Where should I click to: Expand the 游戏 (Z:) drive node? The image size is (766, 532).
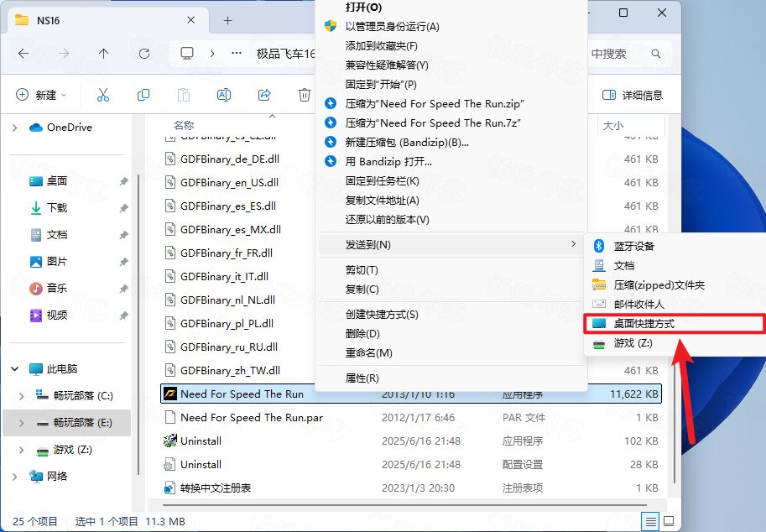coord(21,450)
